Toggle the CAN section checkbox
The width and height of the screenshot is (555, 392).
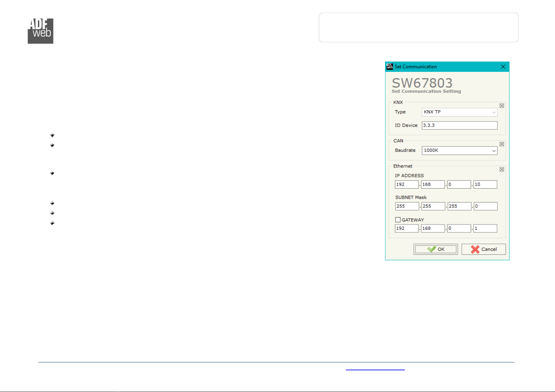tap(502, 144)
